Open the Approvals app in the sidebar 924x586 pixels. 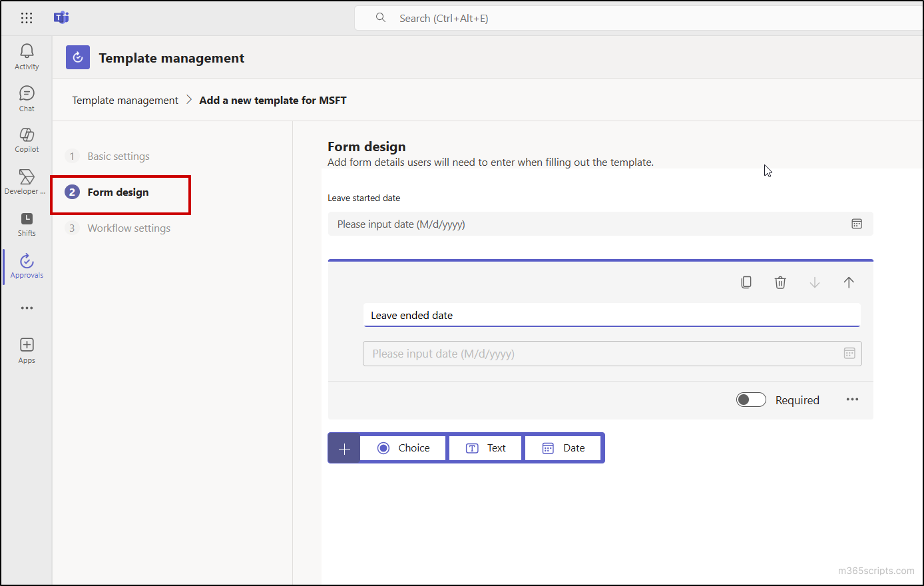coord(27,266)
